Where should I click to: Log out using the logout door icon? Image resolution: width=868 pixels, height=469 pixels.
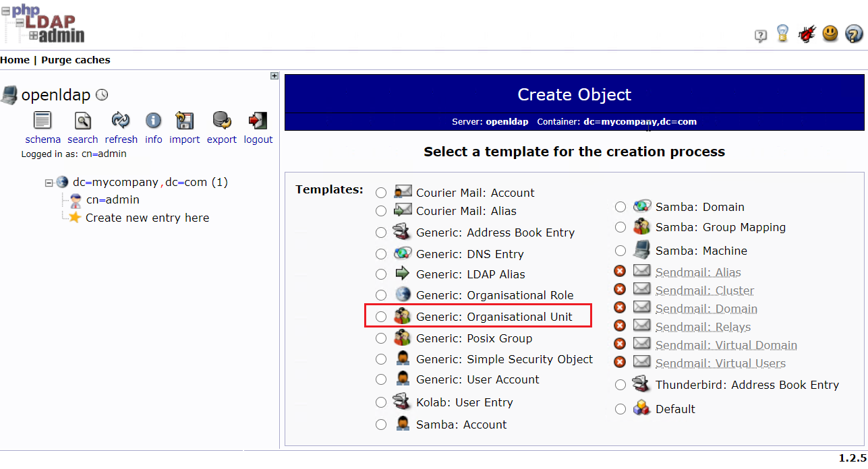[x=258, y=120]
